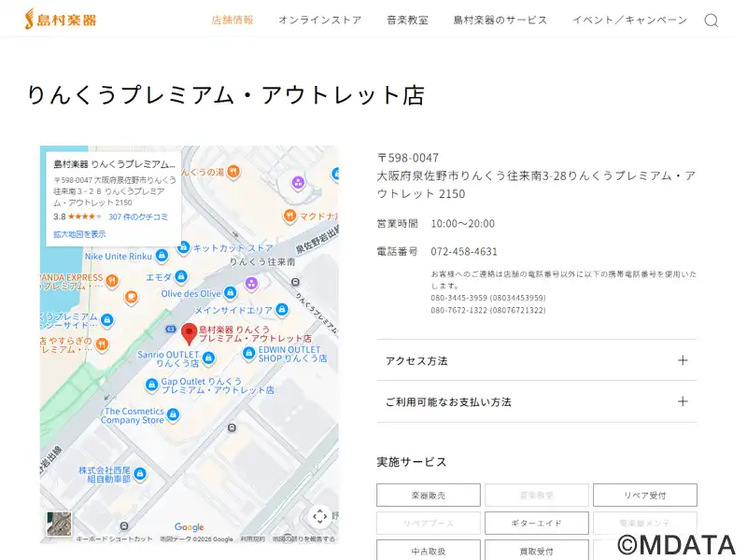Viewport: 747px width, 560px height.
Task: Click the McDonald's restaurant marker on map
Action: pyautogui.click(x=290, y=216)
